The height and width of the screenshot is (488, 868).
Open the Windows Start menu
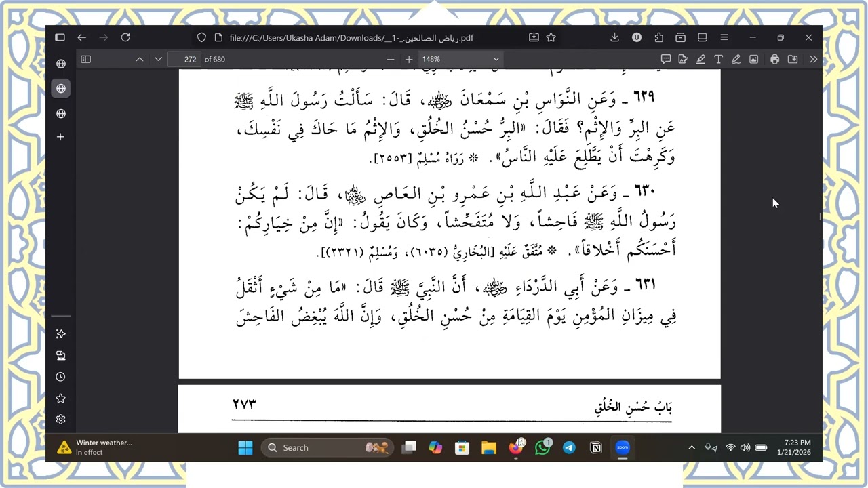245,447
